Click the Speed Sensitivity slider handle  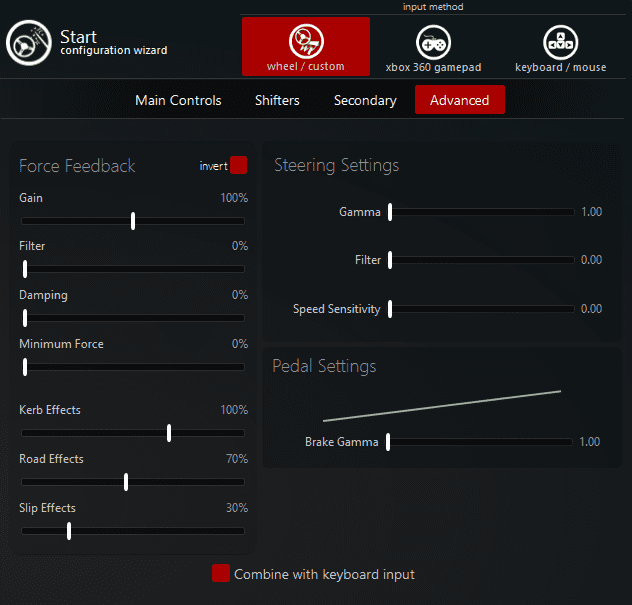coord(390,309)
